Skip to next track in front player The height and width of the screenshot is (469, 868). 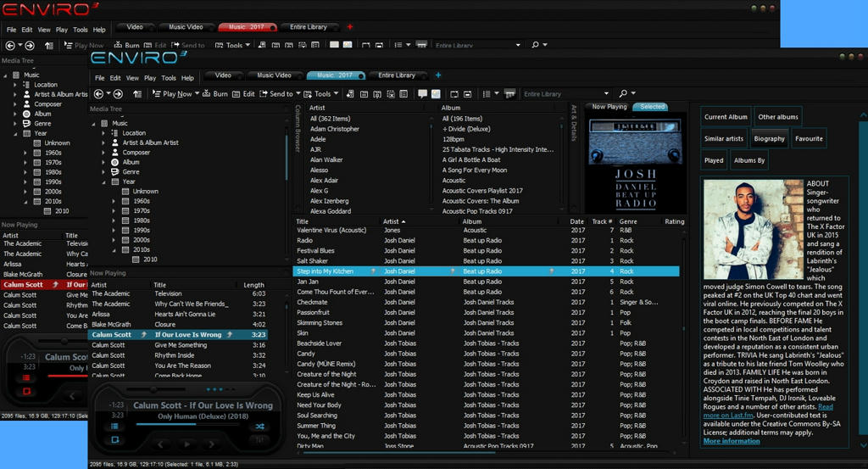point(211,444)
